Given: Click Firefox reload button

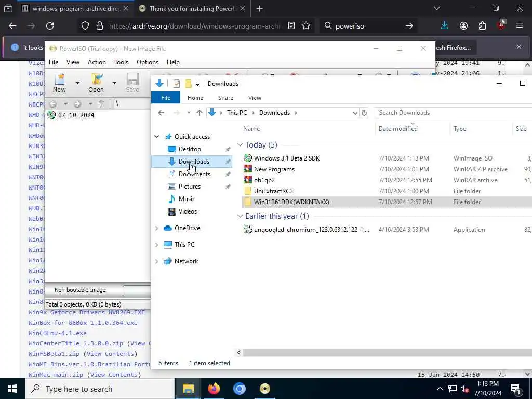Looking at the screenshot, I should [50, 26].
